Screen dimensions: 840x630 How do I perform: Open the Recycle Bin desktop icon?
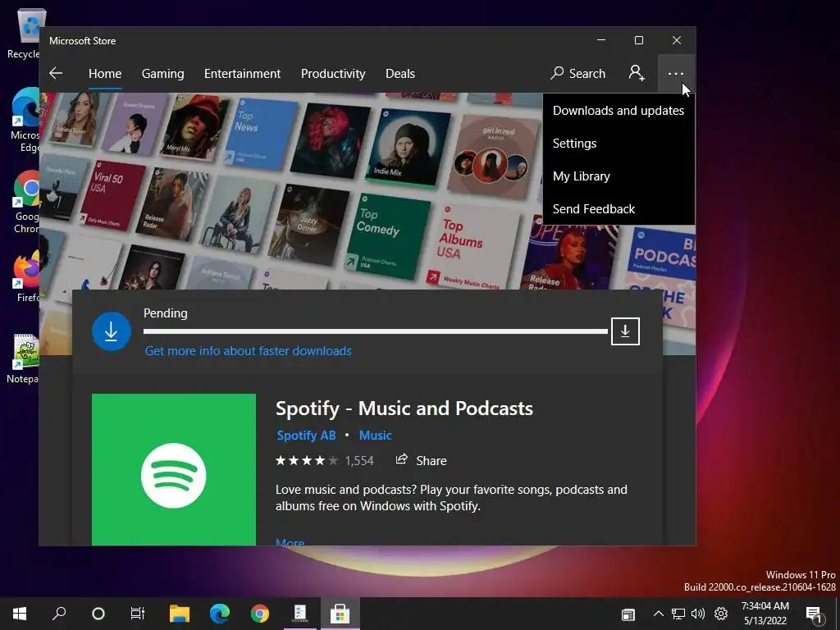[24, 32]
